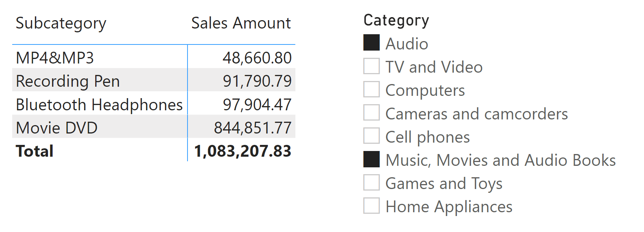Viewport: 644px width, 232px height.
Task: Click the 1,083,207.83 total value
Action: 243,151
